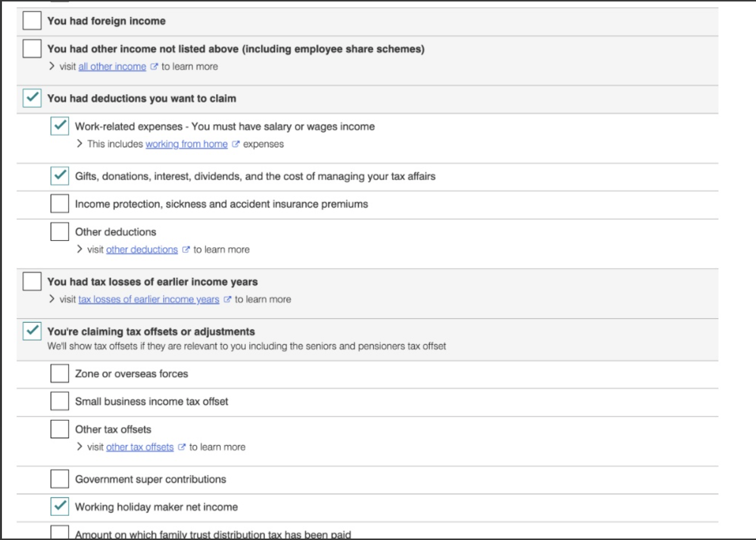Click external-link icon beside 'working from home'
The width and height of the screenshot is (756, 540).
[x=236, y=144]
